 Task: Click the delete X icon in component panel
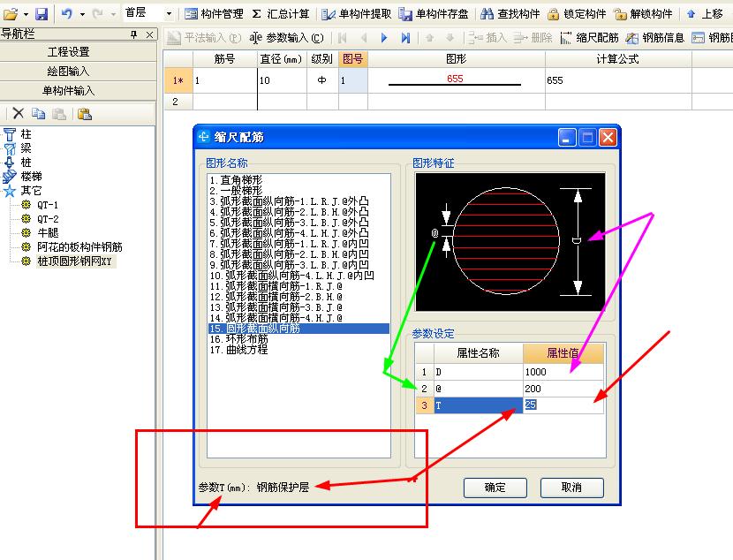coord(19,114)
